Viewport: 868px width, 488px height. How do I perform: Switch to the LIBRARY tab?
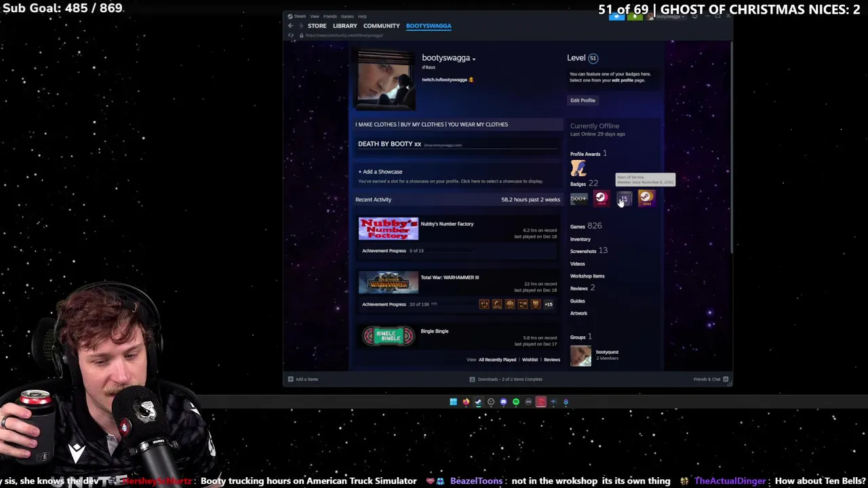coord(345,26)
